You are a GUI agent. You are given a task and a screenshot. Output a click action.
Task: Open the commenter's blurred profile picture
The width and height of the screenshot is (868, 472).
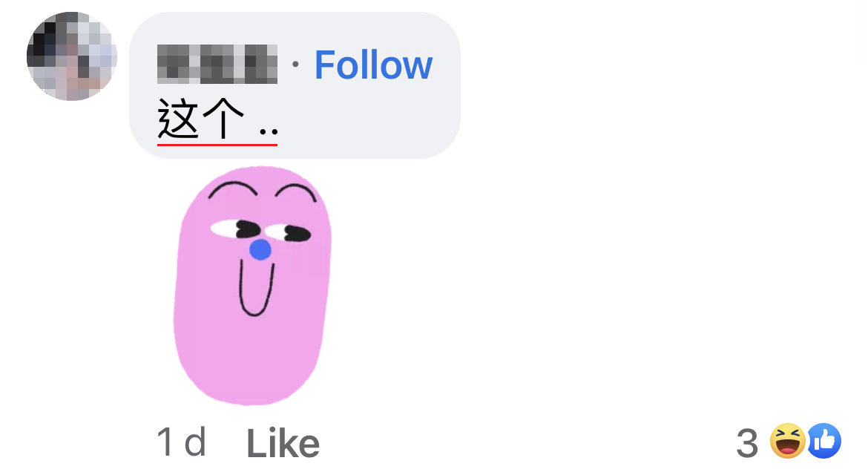pyautogui.click(x=72, y=56)
